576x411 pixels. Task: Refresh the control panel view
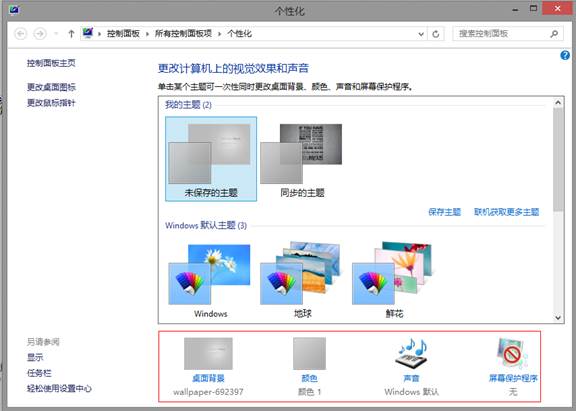coord(436,34)
